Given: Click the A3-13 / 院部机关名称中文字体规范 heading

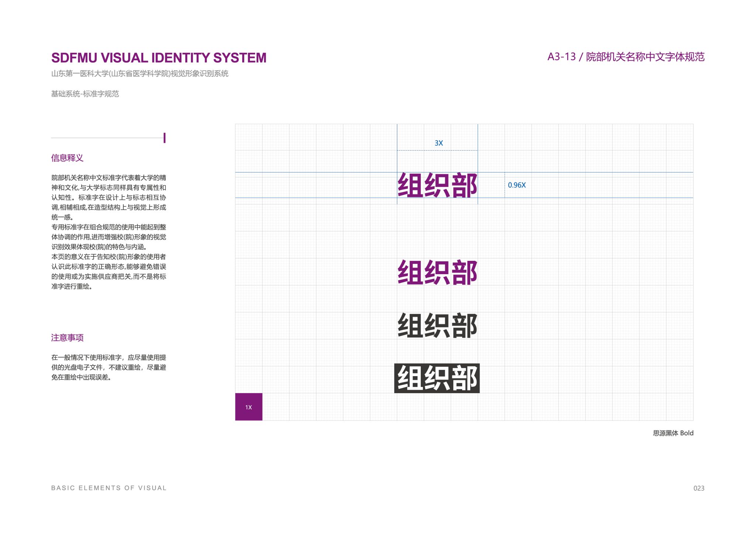Looking at the screenshot, I should pyautogui.click(x=626, y=57).
